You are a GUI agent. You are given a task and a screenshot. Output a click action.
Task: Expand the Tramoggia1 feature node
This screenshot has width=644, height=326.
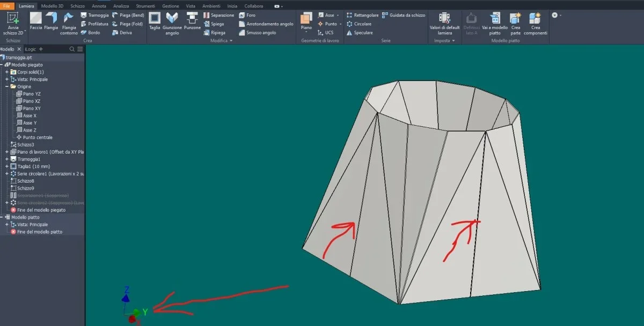pos(6,159)
